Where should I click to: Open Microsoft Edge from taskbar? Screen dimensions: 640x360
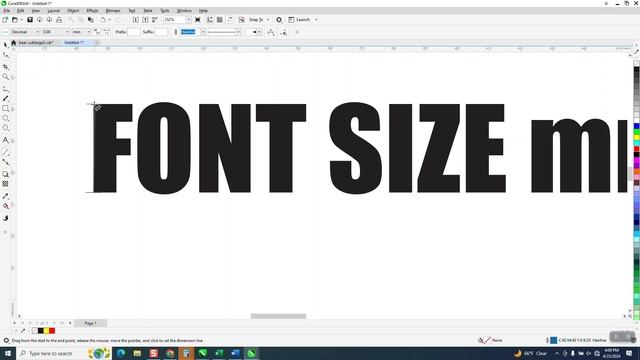121,353
